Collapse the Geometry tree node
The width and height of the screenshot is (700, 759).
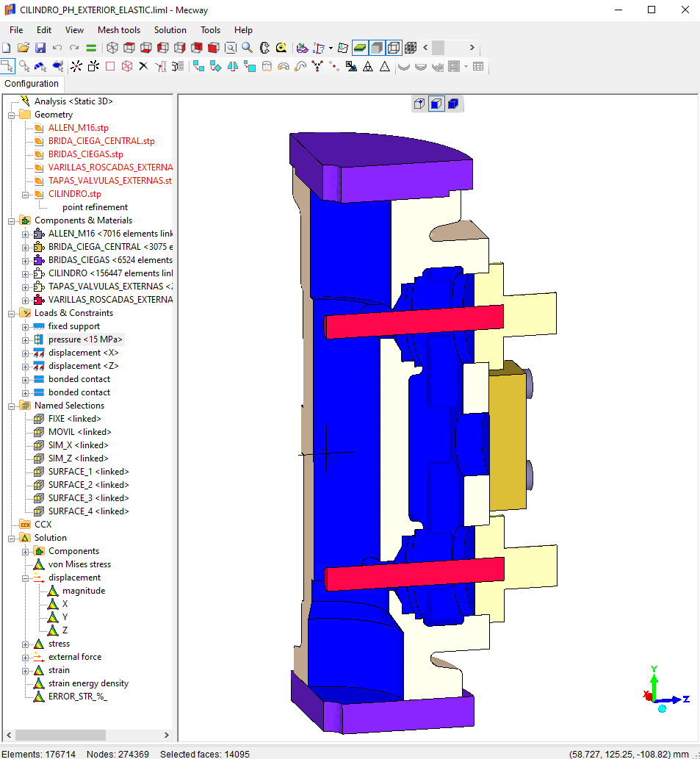[12, 115]
